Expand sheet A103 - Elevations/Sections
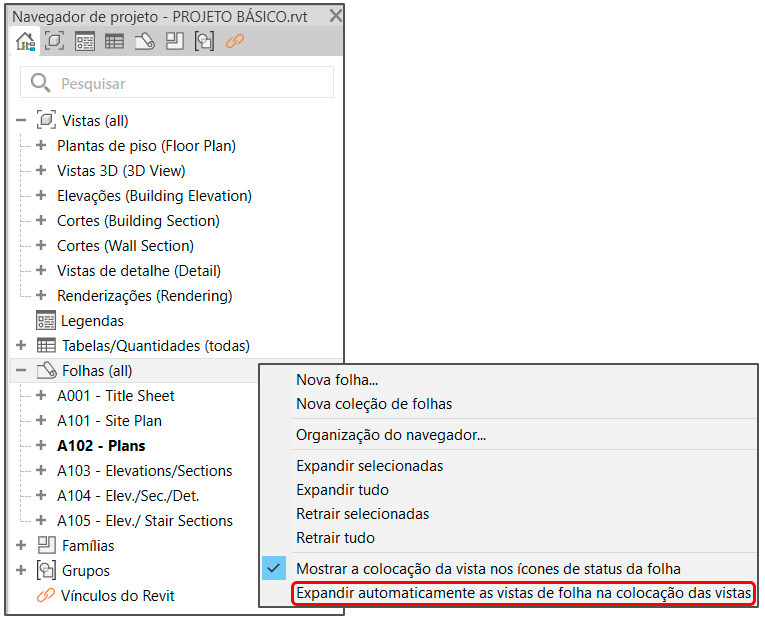Screen dimensions: 765x622 pyautogui.click(x=41, y=470)
